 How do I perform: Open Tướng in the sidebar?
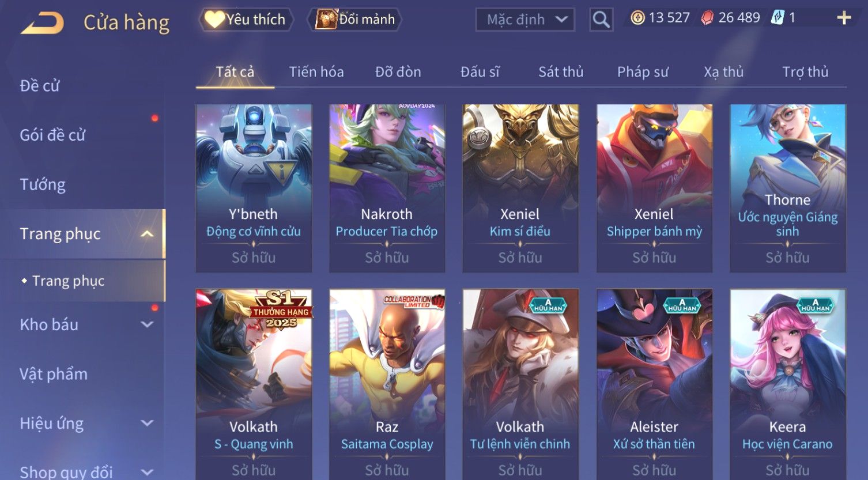43,184
